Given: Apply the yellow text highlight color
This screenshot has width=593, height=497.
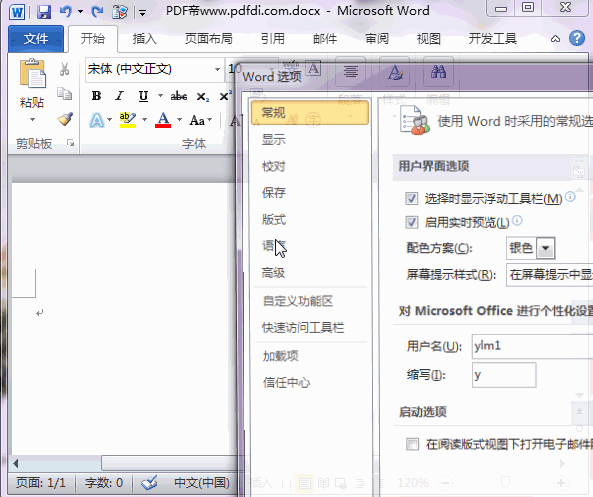Looking at the screenshot, I should click(127, 120).
